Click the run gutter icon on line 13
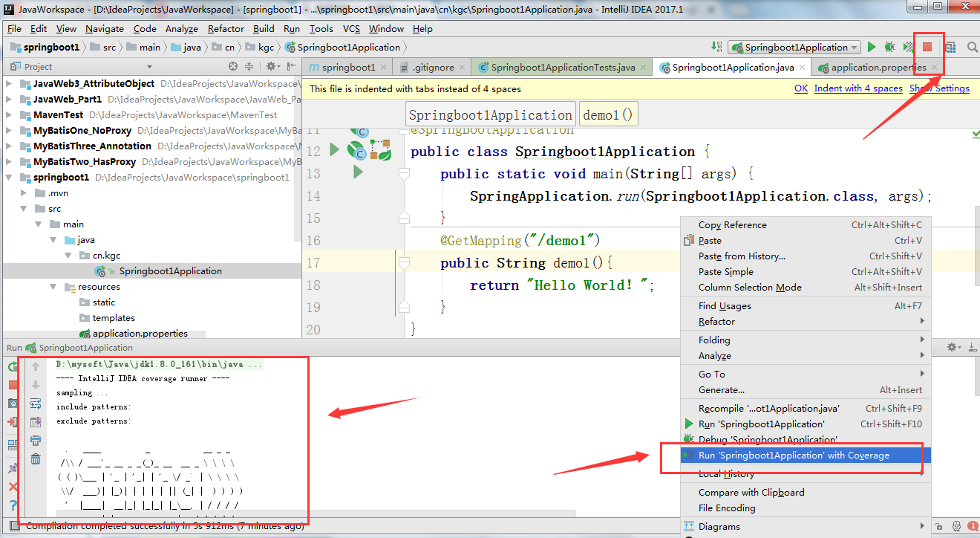Viewport: 980px width, 538px height. [x=358, y=172]
